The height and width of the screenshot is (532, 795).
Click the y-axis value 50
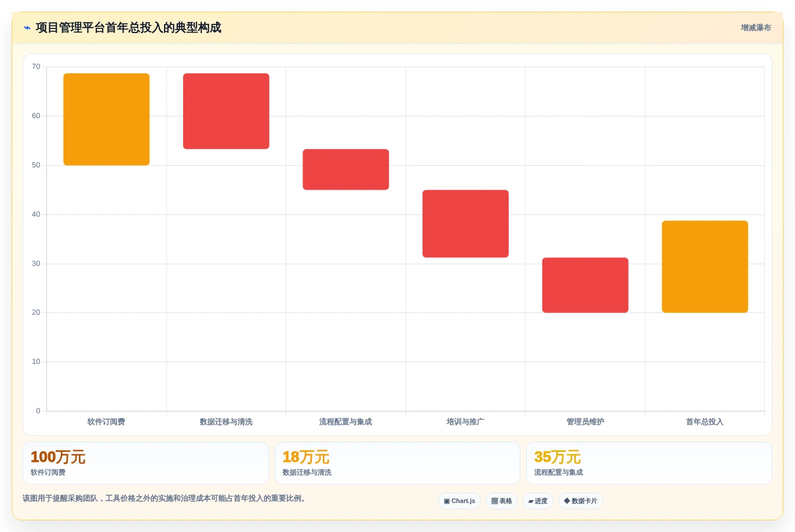(x=36, y=165)
